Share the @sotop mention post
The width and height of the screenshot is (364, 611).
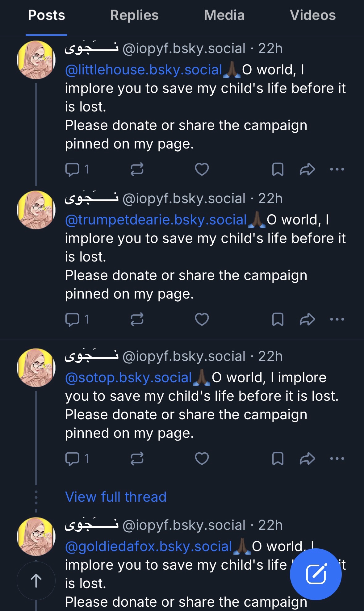[x=307, y=458]
